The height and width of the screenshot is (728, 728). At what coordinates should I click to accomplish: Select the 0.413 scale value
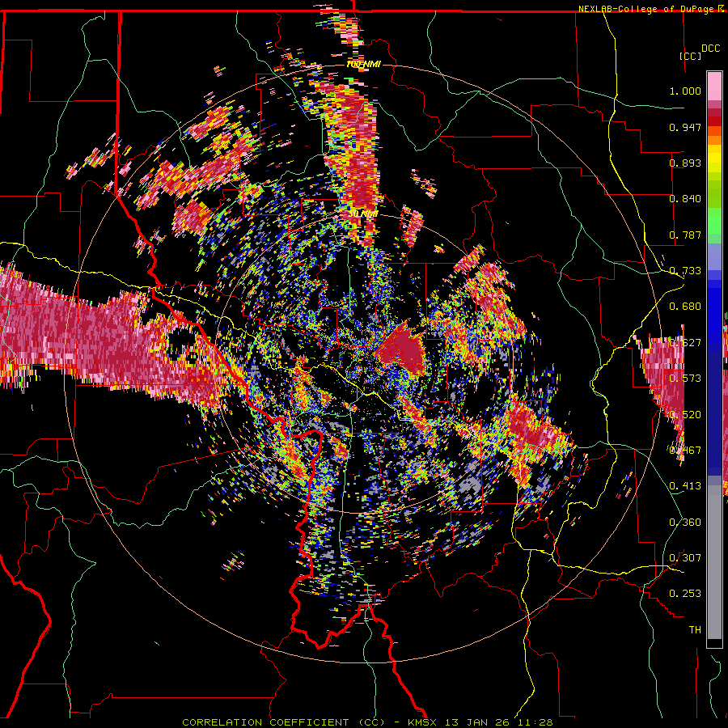pos(685,486)
